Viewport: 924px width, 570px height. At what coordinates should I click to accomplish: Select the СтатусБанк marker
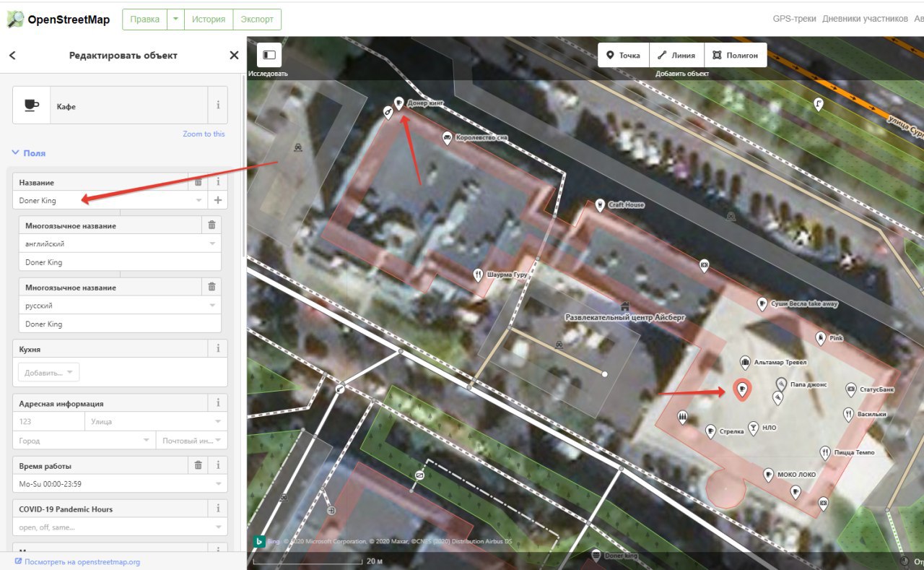[851, 389]
